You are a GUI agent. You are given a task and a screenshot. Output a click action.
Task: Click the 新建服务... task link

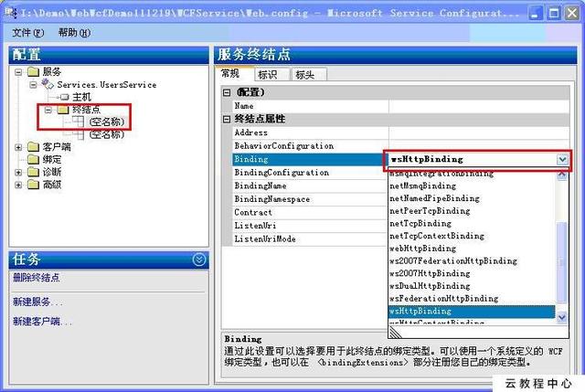pos(37,302)
